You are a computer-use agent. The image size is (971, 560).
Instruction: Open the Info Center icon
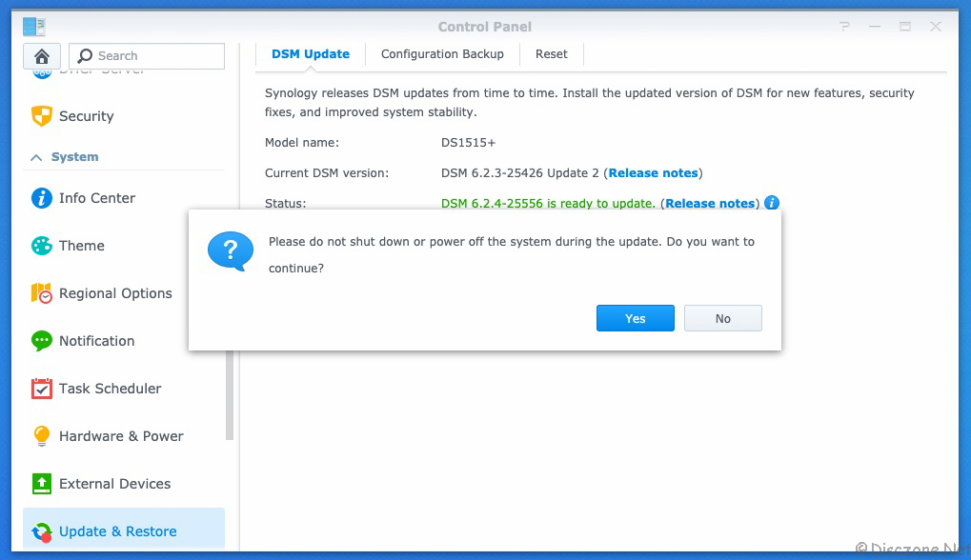pyautogui.click(x=42, y=198)
